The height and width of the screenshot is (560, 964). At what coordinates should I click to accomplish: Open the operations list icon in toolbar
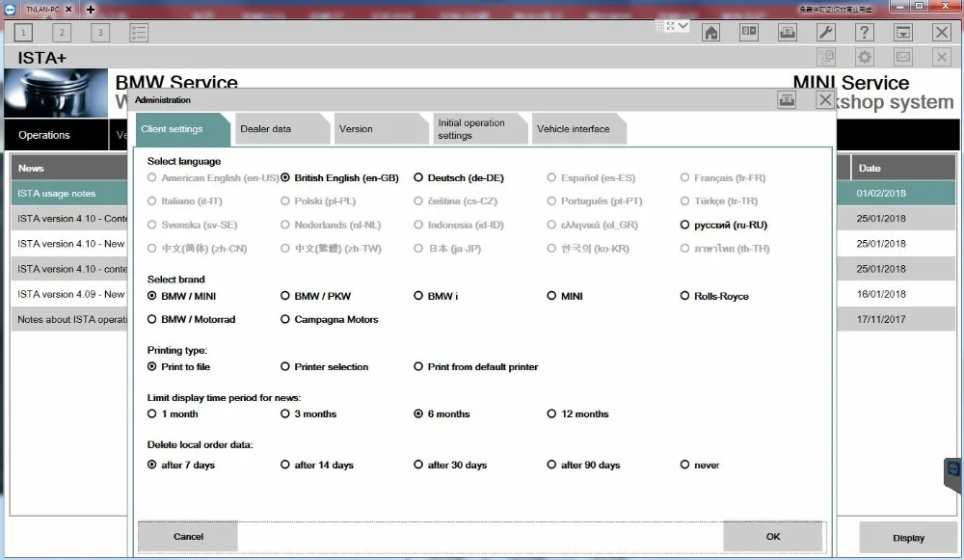139,33
